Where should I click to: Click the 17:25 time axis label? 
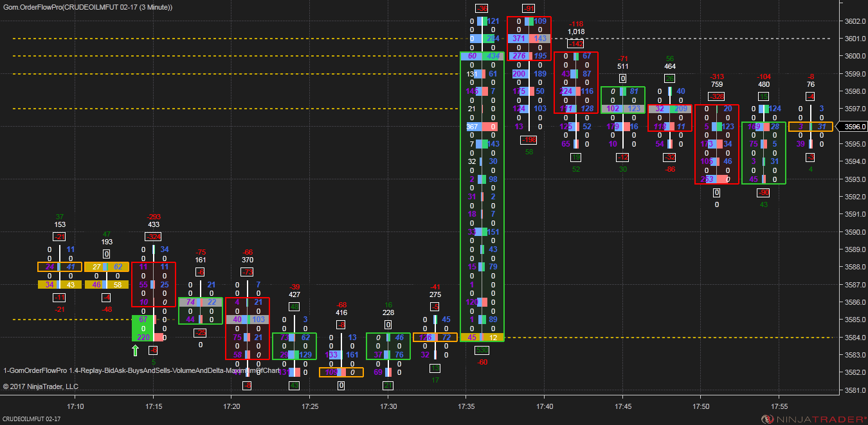tap(310, 407)
